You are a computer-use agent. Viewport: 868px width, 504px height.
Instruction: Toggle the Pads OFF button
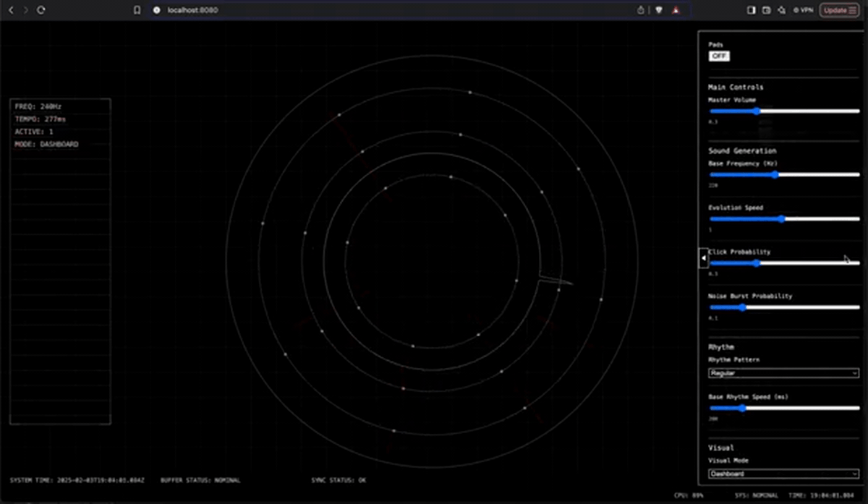[x=719, y=56]
